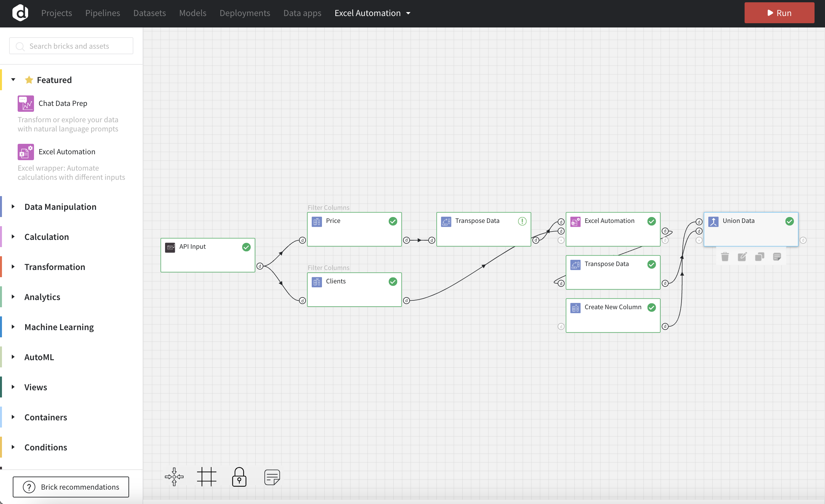Select the Chat Data Prep brick icon
825x504 pixels.
click(26, 104)
